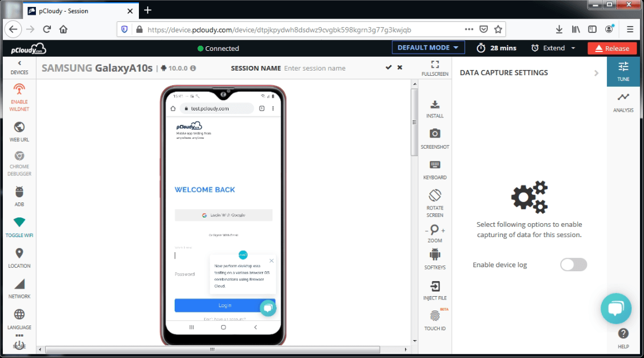Open Firefox Library
This screenshot has height=358, width=644.
point(576,29)
